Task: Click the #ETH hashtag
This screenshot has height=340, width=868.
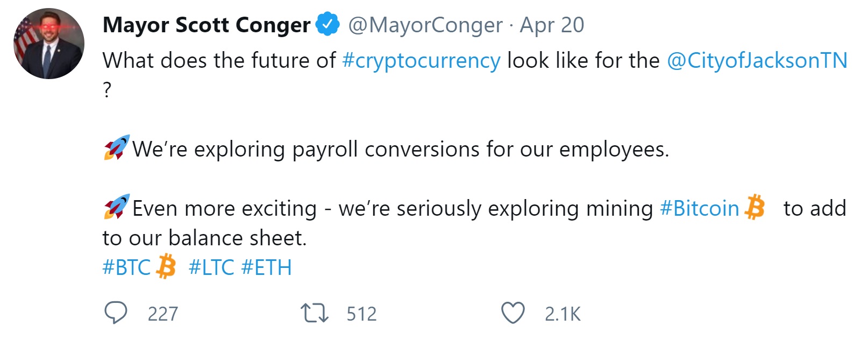Action: click(x=266, y=267)
